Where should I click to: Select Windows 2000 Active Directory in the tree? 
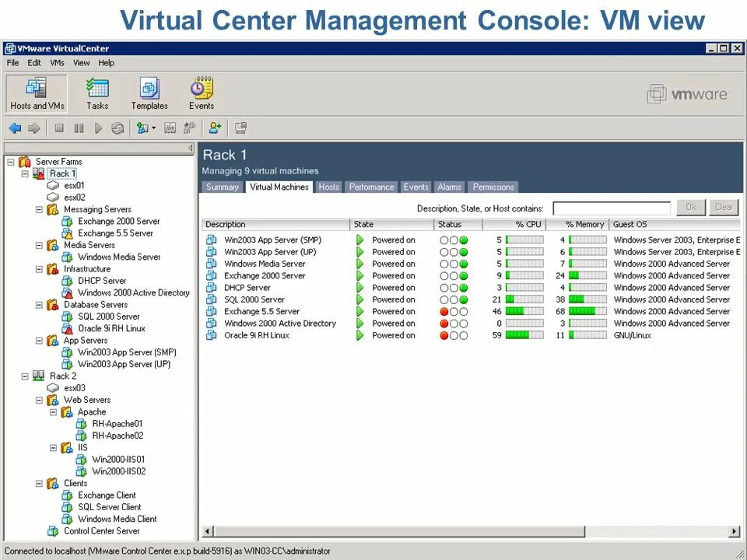[133, 293]
